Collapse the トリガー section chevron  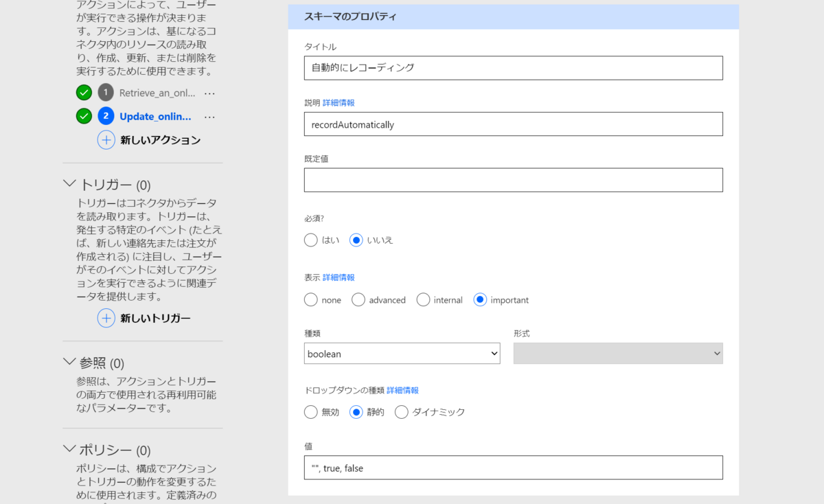pos(69,184)
